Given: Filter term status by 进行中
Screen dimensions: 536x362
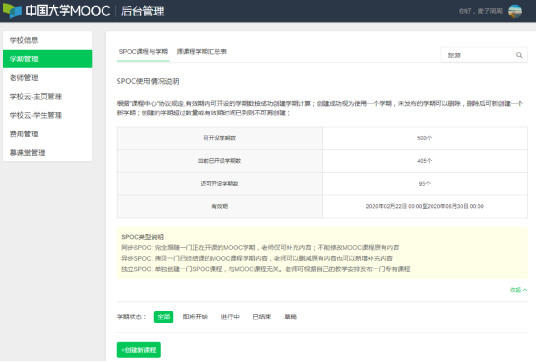Looking at the screenshot, I should [230, 317].
